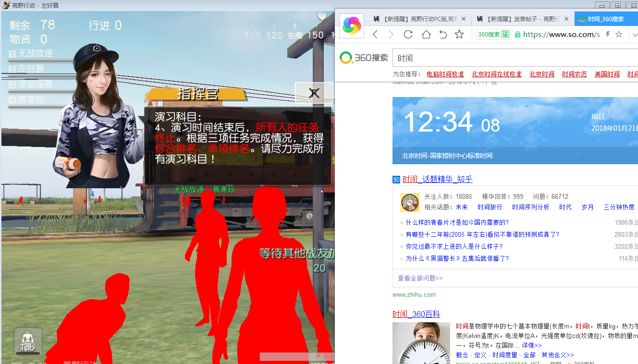This screenshot has height=364, width=638.
Task: Click the boy-with-clock 百科 thumbnail
Action: click(421, 343)
